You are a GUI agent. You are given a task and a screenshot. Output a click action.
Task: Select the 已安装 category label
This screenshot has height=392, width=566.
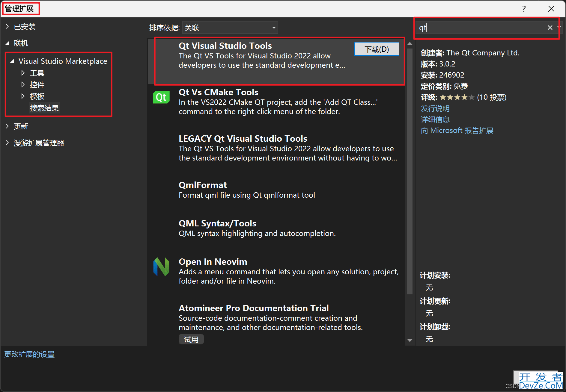point(25,26)
